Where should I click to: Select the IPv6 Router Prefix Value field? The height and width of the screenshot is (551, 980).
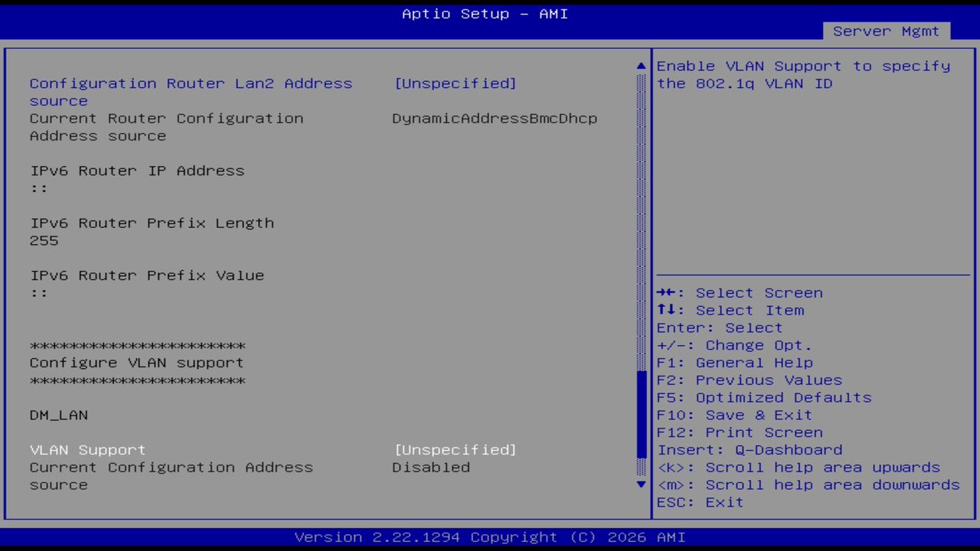point(146,275)
